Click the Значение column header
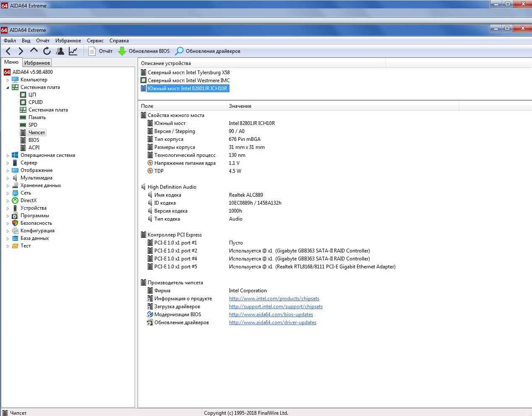Image resolution: width=532 pixels, height=416 pixels. (240, 106)
